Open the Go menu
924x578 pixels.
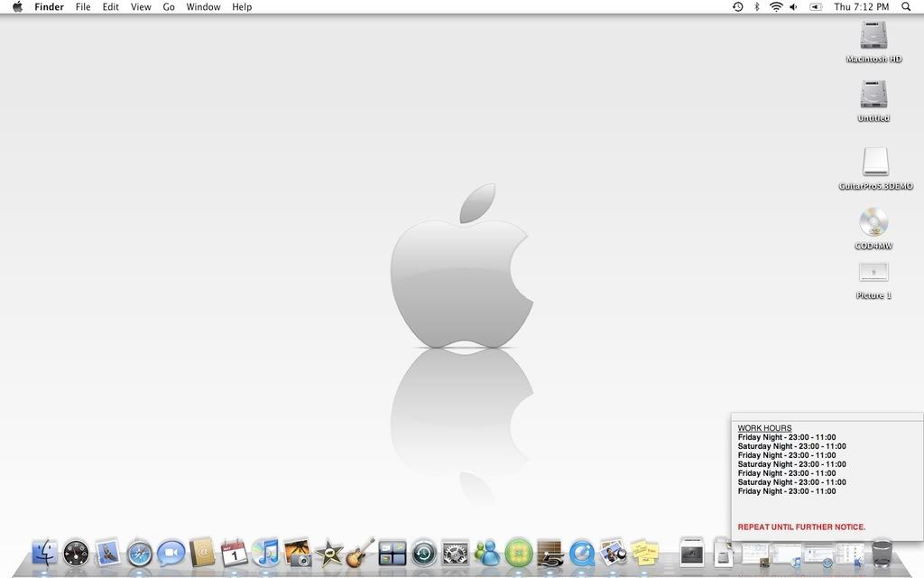click(169, 7)
